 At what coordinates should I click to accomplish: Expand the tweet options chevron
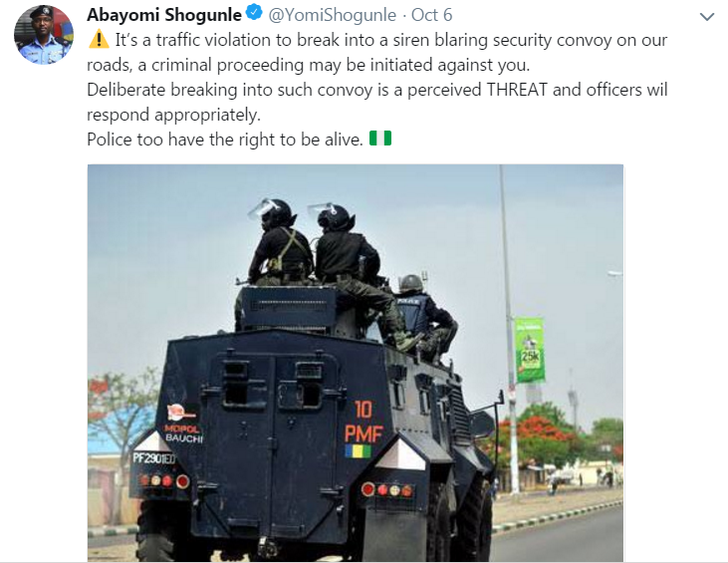pyautogui.click(x=707, y=17)
